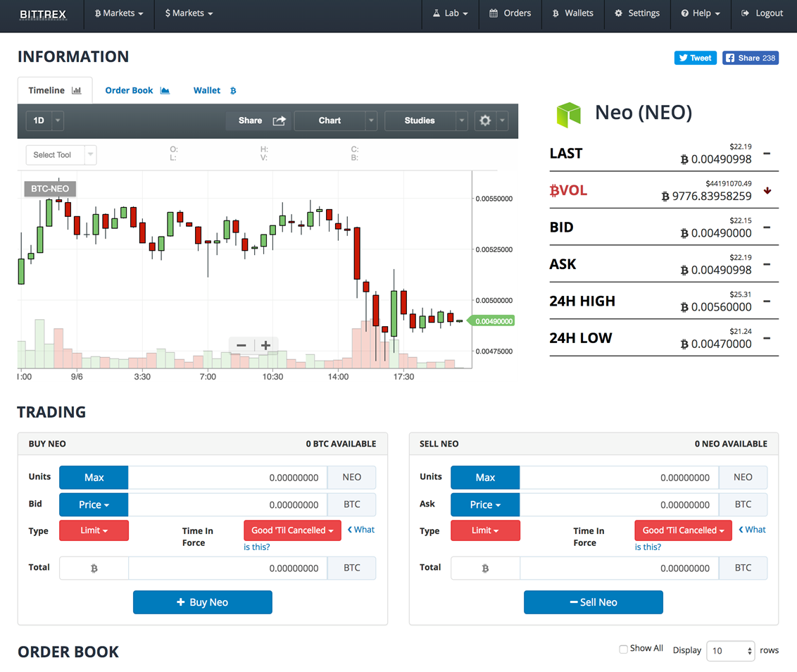Click Max in the Sell Neo panel
The image size is (797, 672).
[485, 477]
